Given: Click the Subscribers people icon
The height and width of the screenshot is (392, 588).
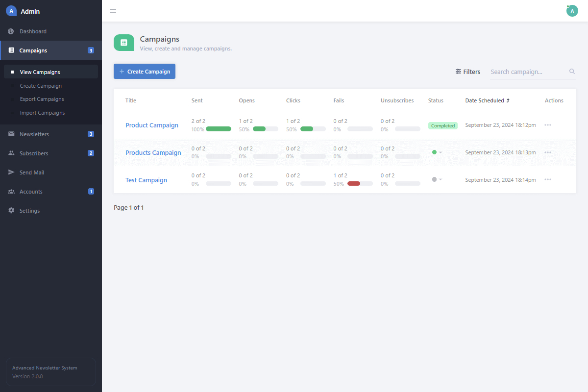Looking at the screenshot, I should (11, 153).
